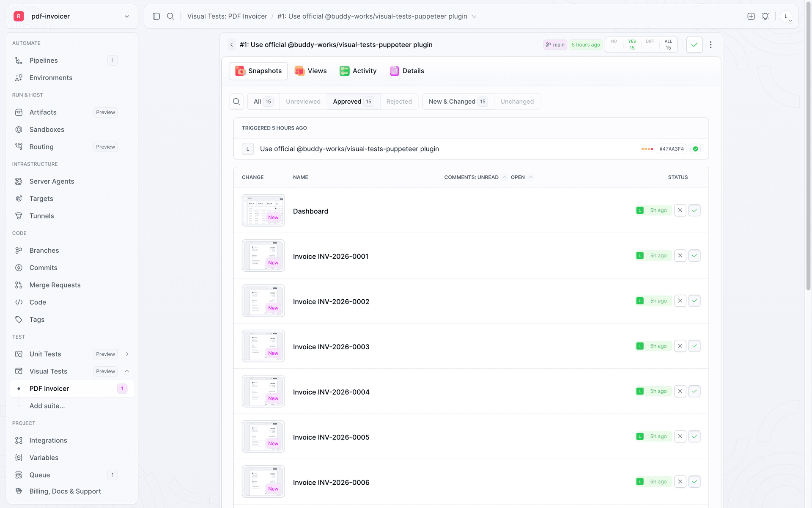Open Invoice INV-2026-0006 snapshot name

point(331,483)
